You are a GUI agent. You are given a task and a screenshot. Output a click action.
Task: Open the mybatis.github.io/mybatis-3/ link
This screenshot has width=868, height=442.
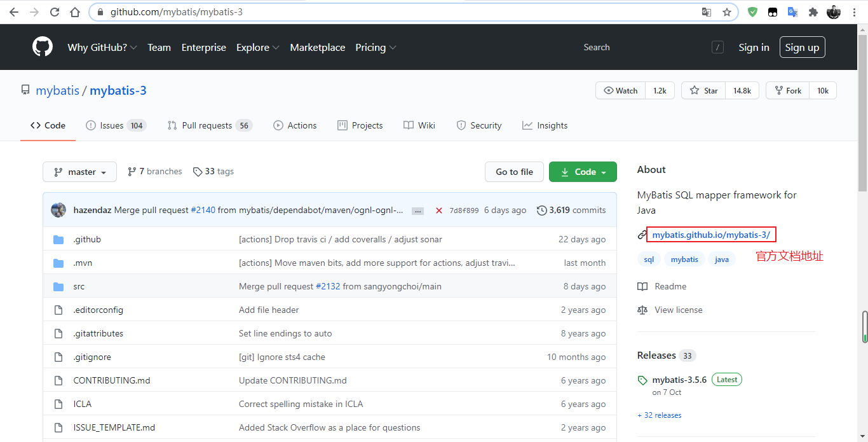(x=711, y=235)
